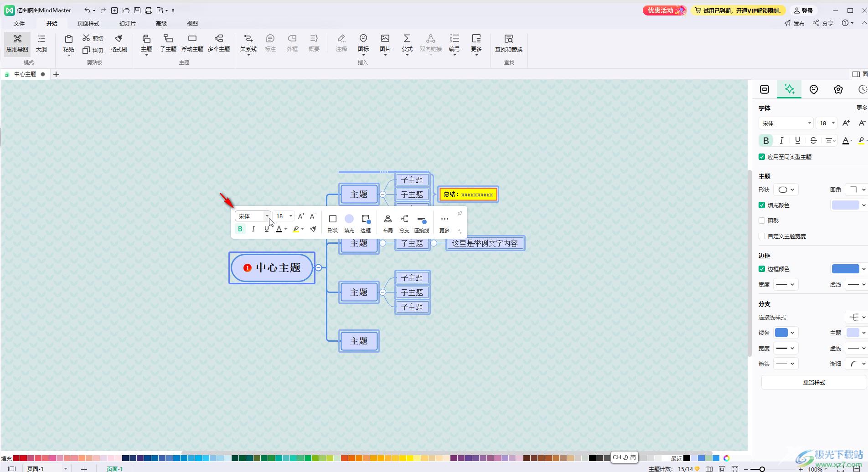Insert a subtopic (子主题)
This screenshot has width=868, height=472.
tap(168, 44)
